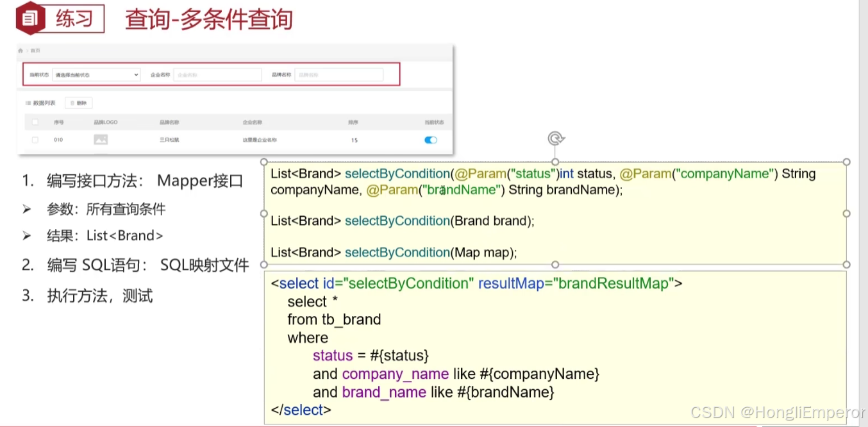Image resolution: width=868 pixels, height=427 pixels.
Task: Click the 练习 document icon badge
Action: (x=29, y=19)
